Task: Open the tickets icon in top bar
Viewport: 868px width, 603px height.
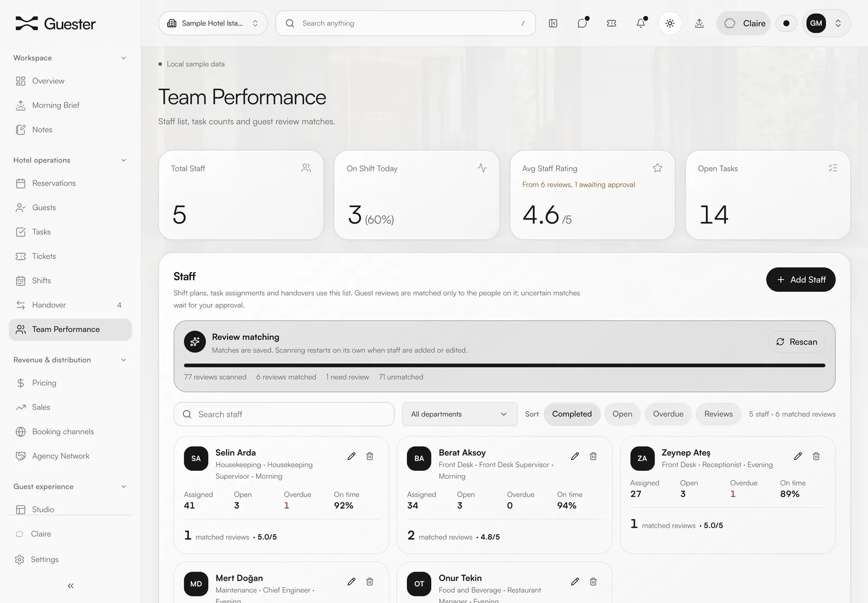Action: click(x=611, y=23)
